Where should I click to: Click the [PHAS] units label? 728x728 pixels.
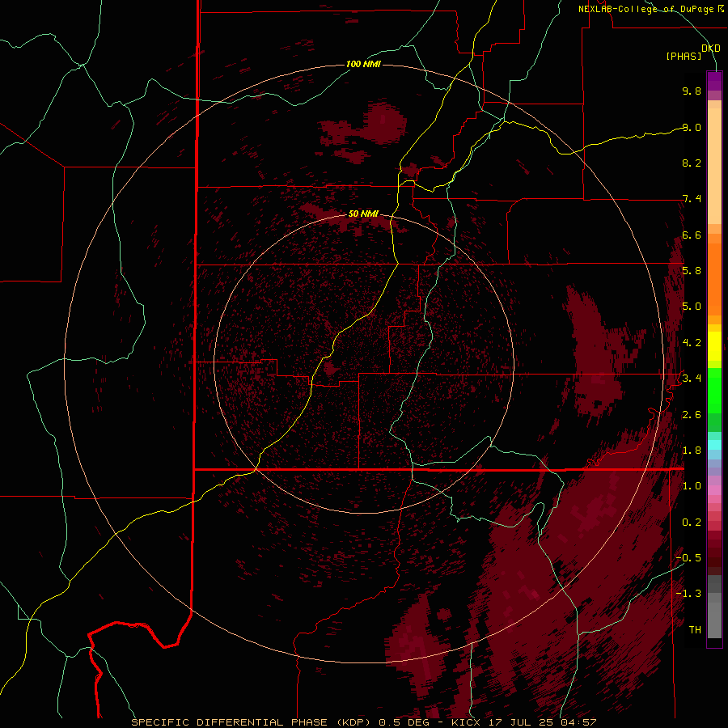click(x=684, y=57)
